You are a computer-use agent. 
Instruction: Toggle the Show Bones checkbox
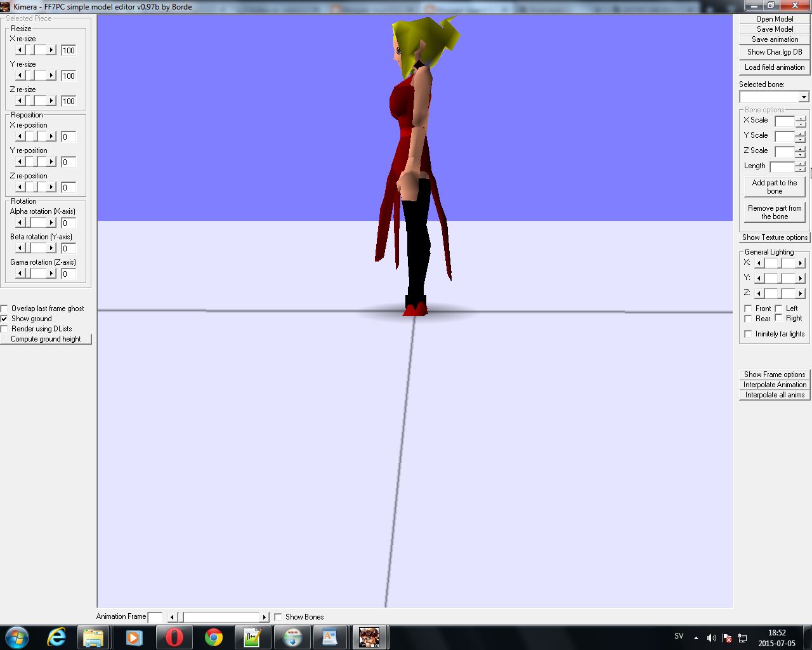click(x=278, y=617)
